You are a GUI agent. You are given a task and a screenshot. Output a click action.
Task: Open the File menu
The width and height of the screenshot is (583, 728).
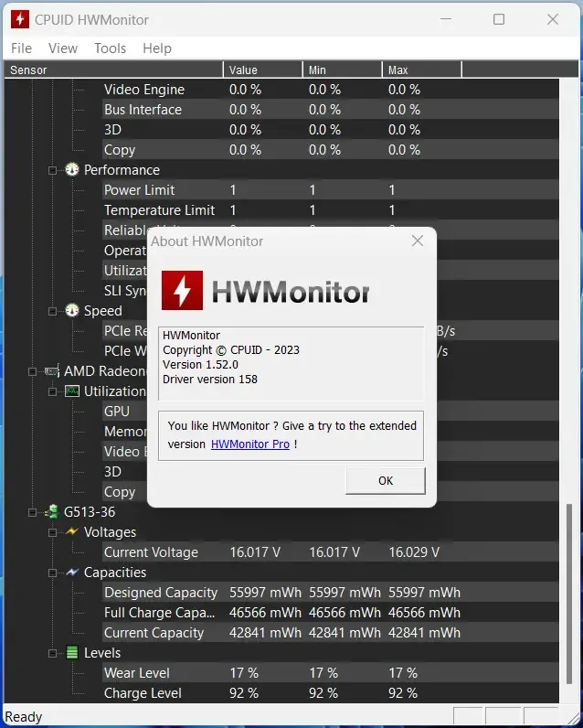pyautogui.click(x=21, y=48)
